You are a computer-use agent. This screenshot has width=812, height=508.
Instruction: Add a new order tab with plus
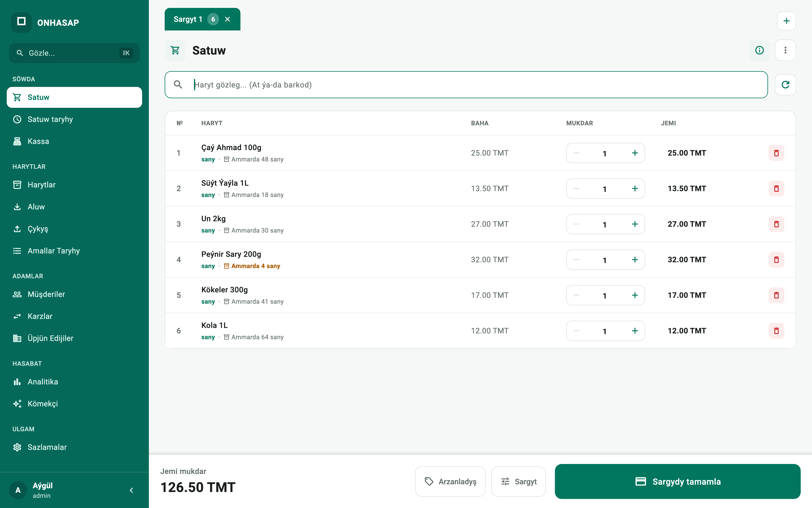786,21
